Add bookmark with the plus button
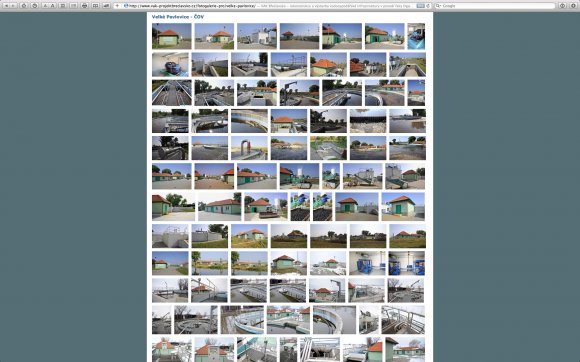The height and width of the screenshot is (362, 580). pos(117,6)
